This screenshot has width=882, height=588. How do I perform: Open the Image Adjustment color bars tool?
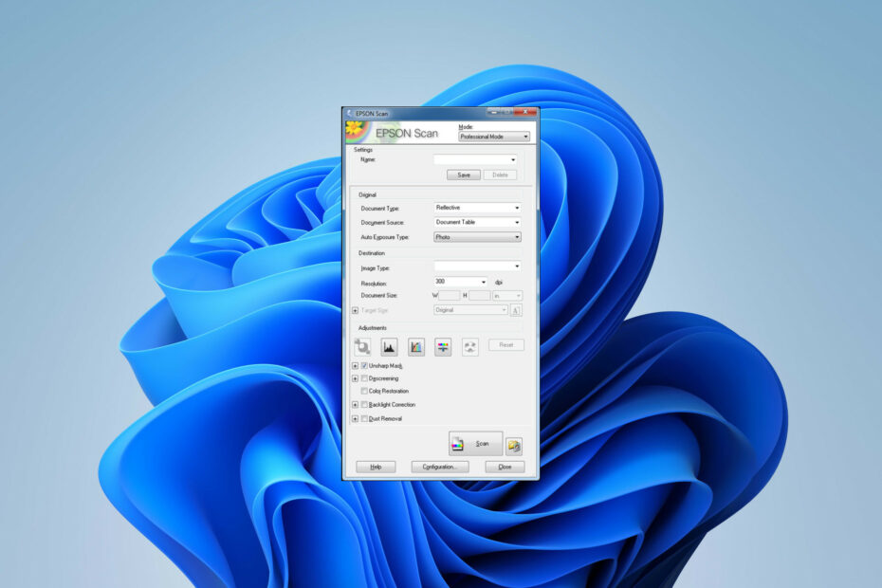click(x=443, y=346)
